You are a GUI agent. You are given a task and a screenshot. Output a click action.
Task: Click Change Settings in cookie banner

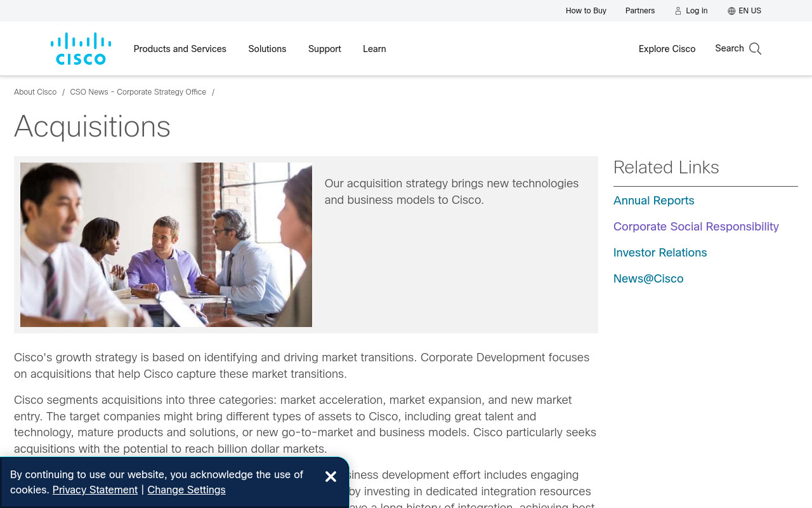(x=187, y=490)
